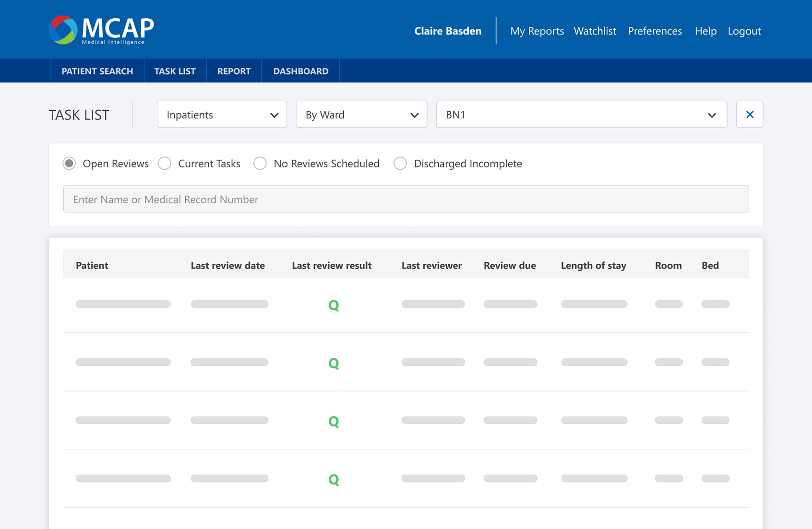The height and width of the screenshot is (529, 812).
Task: Select the Current Tasks radio button
Action: tap(165, 164)
